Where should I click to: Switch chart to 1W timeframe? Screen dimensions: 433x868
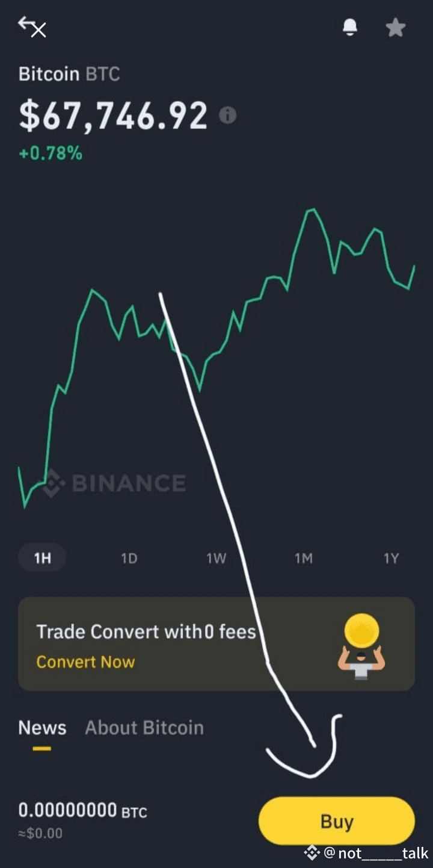tap(216, 559)
